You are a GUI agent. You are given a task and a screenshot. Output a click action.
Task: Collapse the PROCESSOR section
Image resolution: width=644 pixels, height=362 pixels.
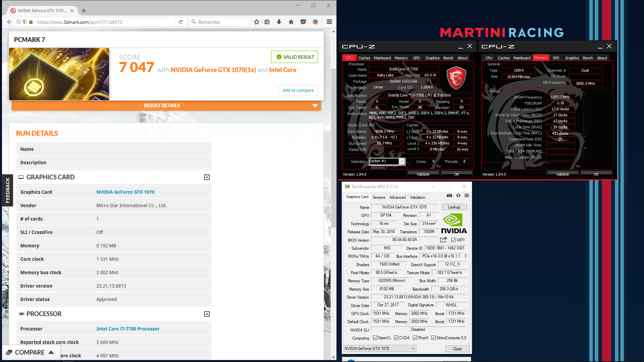click(207, 314)
